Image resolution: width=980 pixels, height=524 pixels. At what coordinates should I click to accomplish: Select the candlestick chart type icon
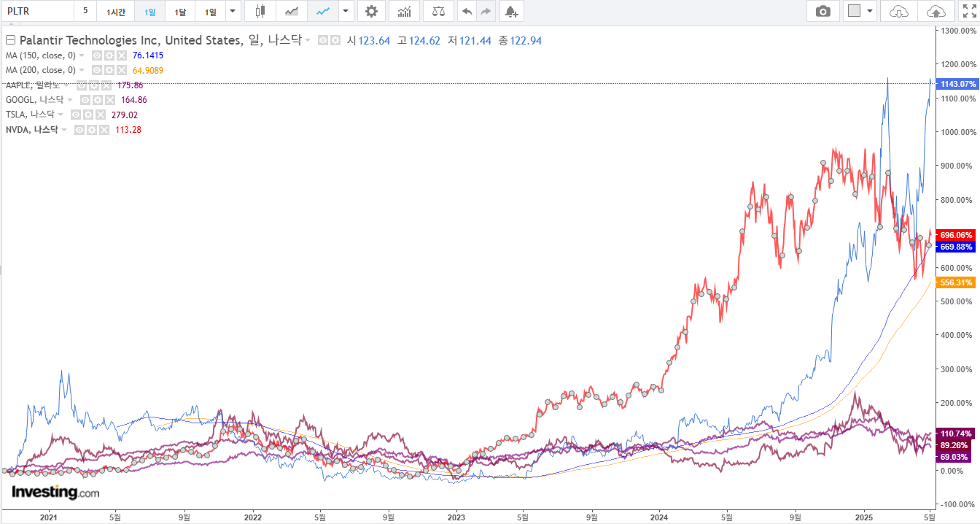pyautogui.click(x=260, y=11)
